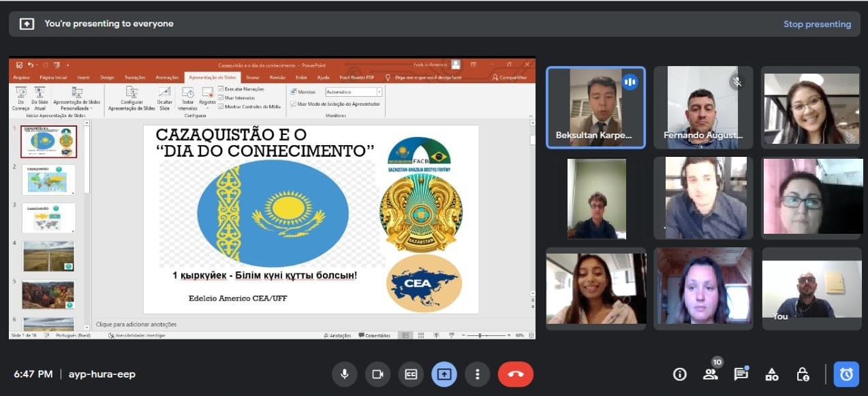Screen dimensions: 868x396
Task: Click Compartilhar in PowerPoint ribbon
Action: 509,78
